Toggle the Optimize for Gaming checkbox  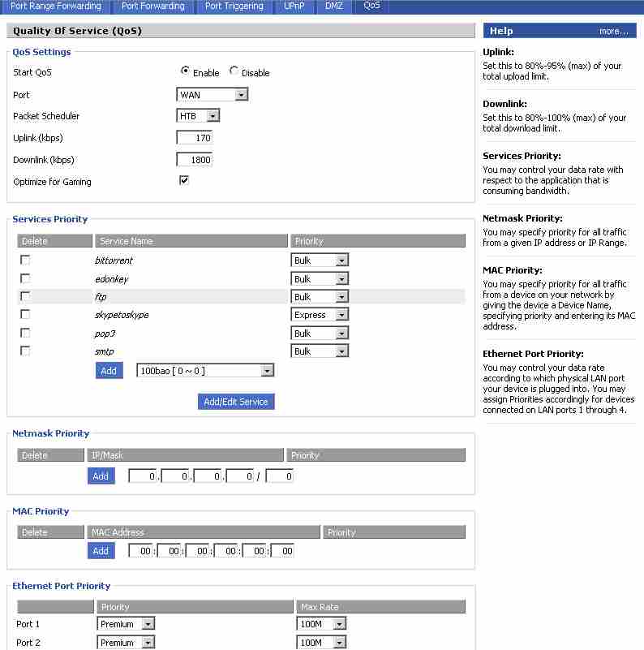coord(184,180)
